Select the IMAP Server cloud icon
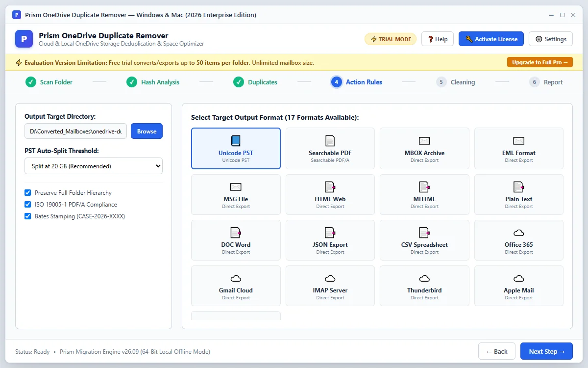 tap(330, 278)
